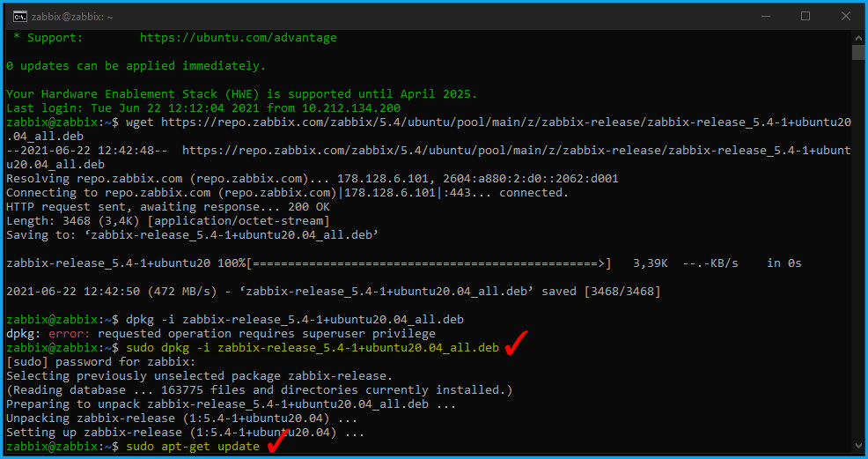Click 'HTTP request sent, awaiting response... 200 OK'
This screenshot has width=868, height=459.
168,207
